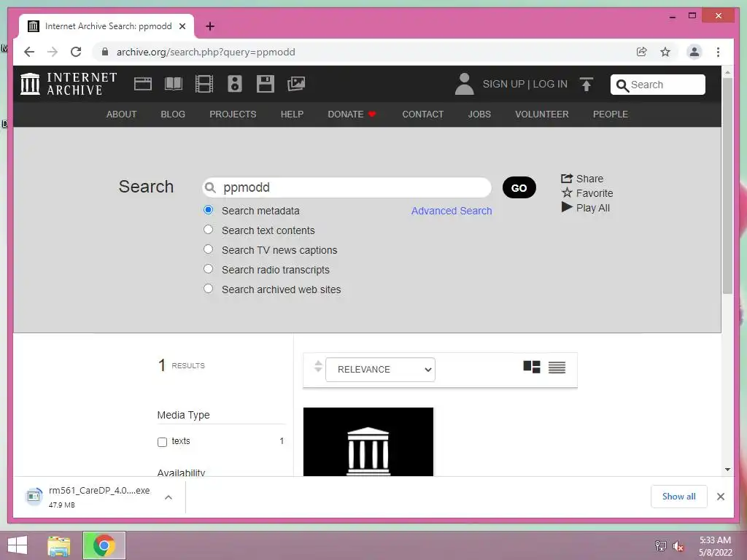Screen dimensions: 747x560
Task: Open the Images icon in the header
Action: (x=296, y=84)
